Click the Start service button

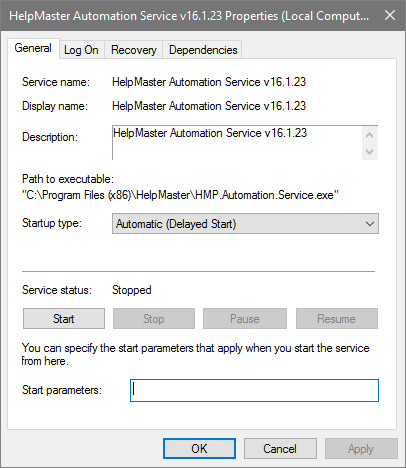pyautogui.click(x=64, y=319)
